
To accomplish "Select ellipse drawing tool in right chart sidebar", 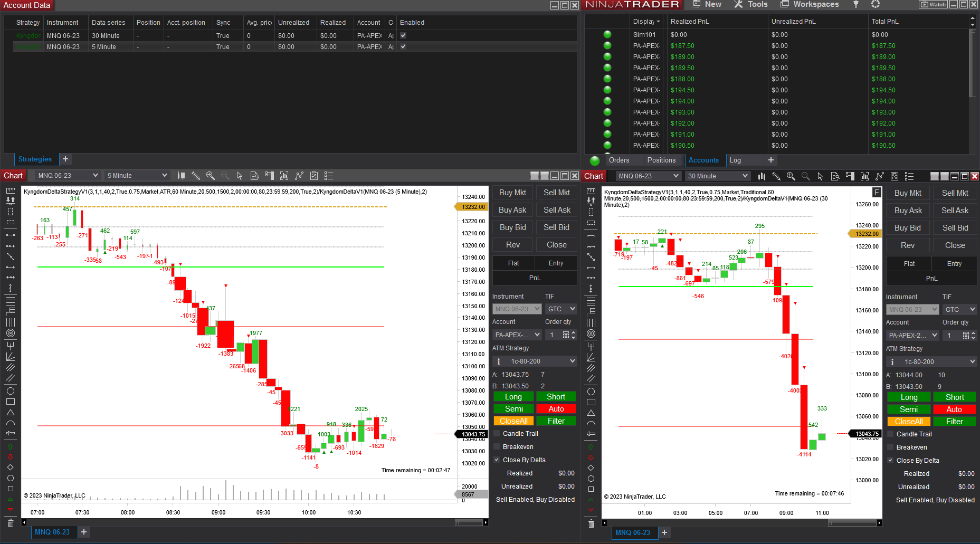I will pyautogui.click(x=591, y=392).
